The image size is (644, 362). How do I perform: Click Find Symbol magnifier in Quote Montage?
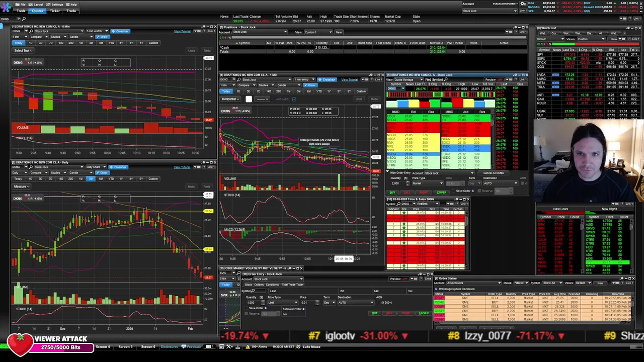tap(445, 79)
